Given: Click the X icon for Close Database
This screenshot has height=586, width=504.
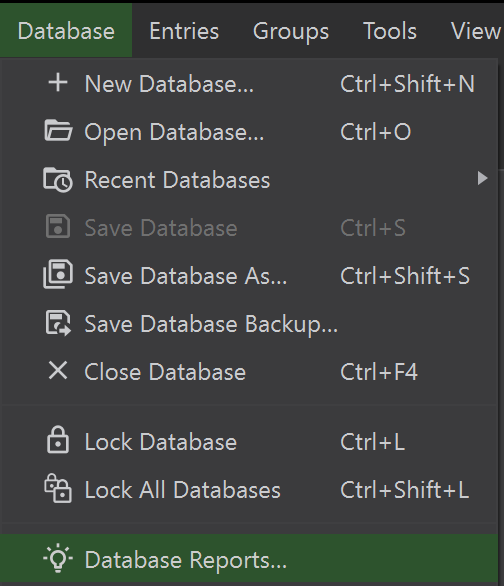Looking at the screenshot, I should coord(58,371).
